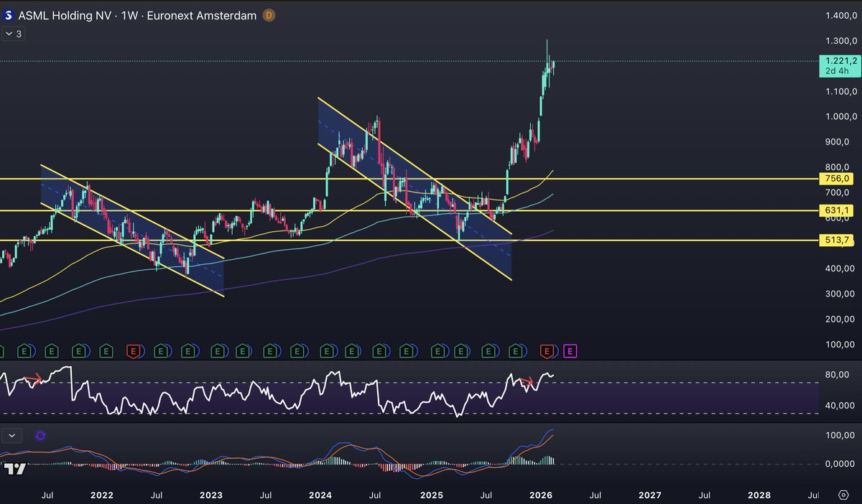
Task: Select the 756,0 horizontal line price label
Action: [x=836, y=179]
